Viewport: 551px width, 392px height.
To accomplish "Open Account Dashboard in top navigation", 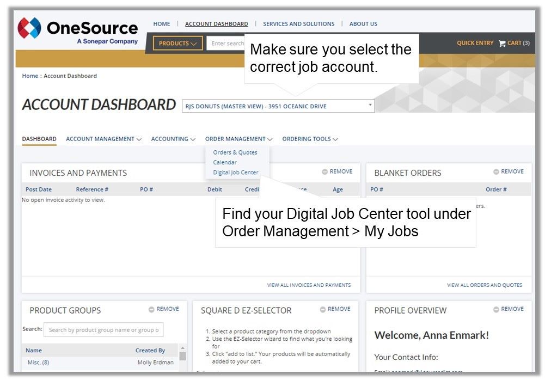I will pos(217,24).
